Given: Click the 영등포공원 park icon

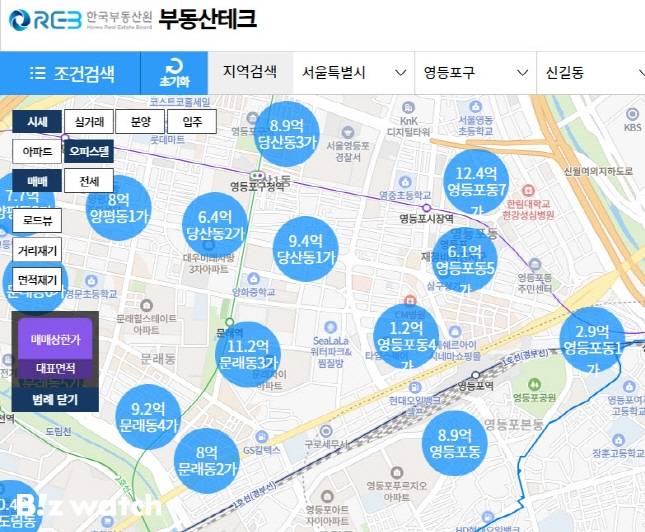Looking at the screenshot, I should point(534,385).
